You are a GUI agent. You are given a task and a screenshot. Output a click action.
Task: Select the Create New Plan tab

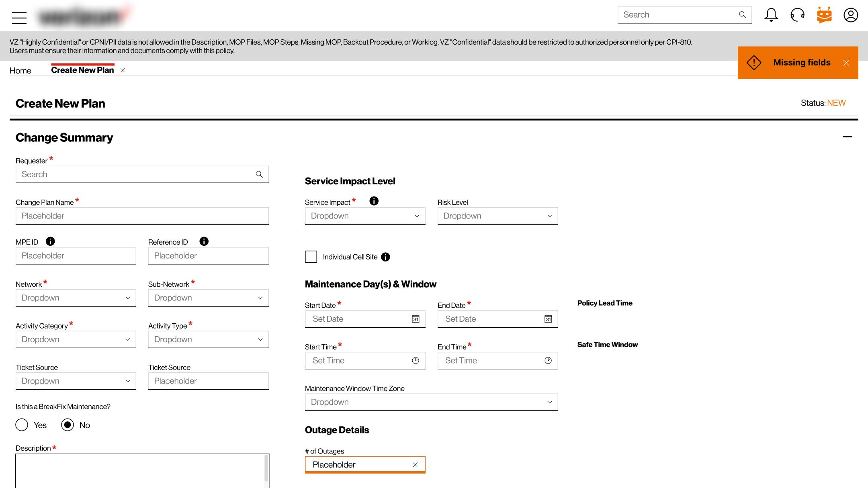pyautogui.click(x=82, y=70)
